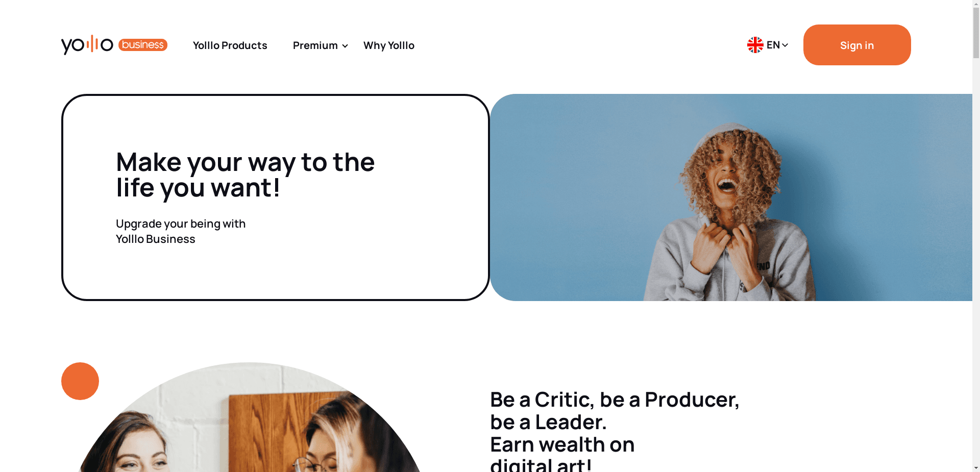Screen dimensions: 980x472
Task: Click the orange business badge
Action: (x=143, y=45)
